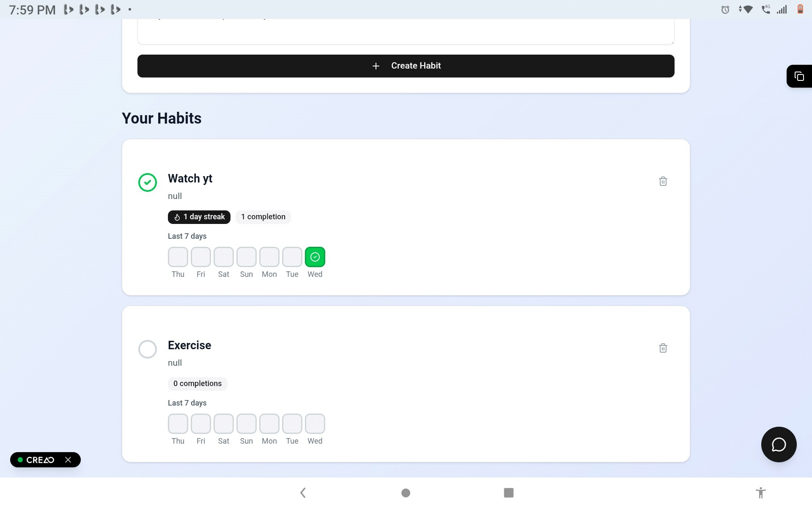Tap the accessibility icon in navigation bar
The width and height of the screenshot is (812, 508).
[x=760, y=493]
